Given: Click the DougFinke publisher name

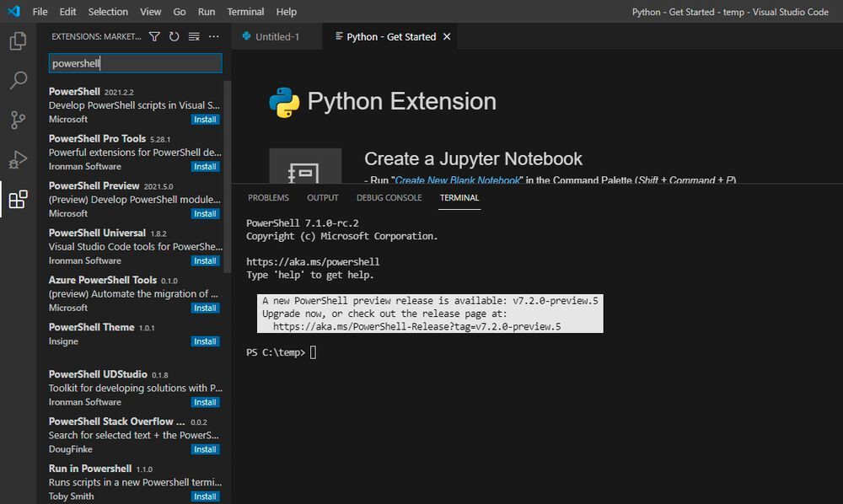Looking at the screenshot, I should pyautogui.click(x=71, y=449).
